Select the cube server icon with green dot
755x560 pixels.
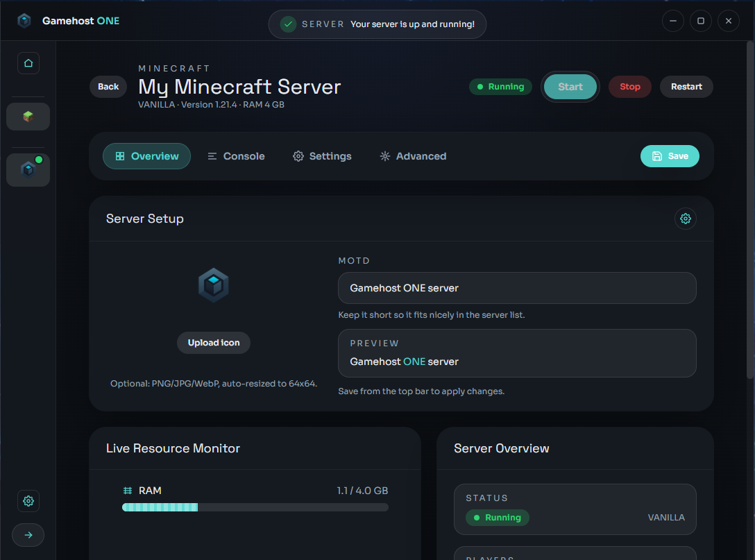click(28, 169)
